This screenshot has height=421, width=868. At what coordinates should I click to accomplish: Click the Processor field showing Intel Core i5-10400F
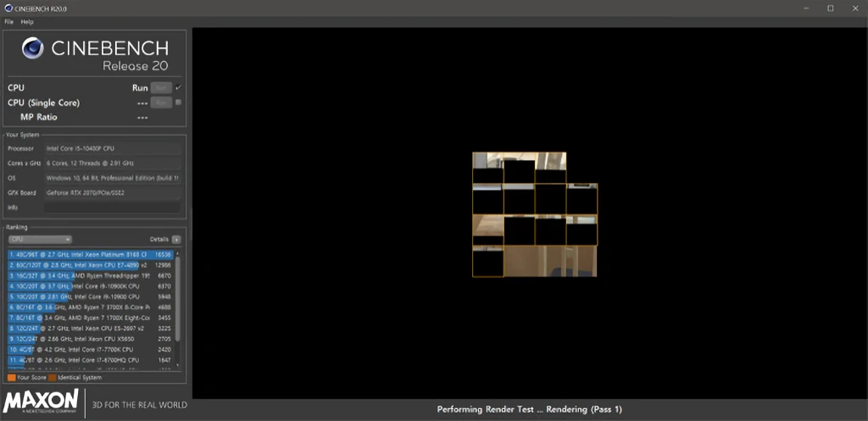pyautogui.click(x=113, y=149)
